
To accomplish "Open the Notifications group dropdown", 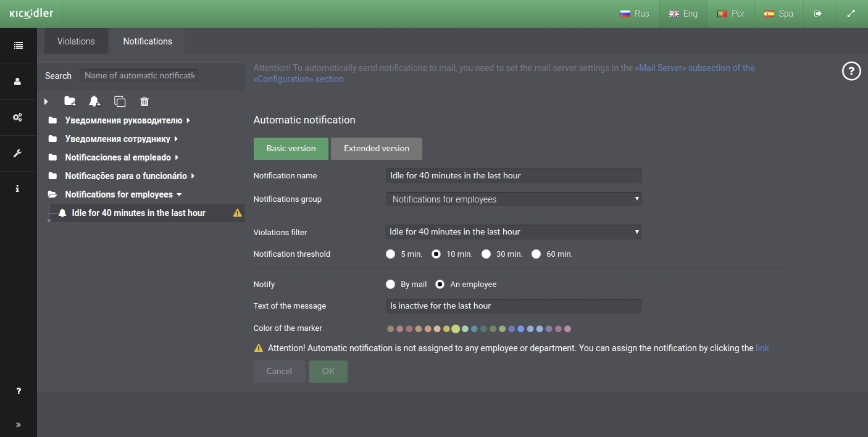I will pos(514,199).
